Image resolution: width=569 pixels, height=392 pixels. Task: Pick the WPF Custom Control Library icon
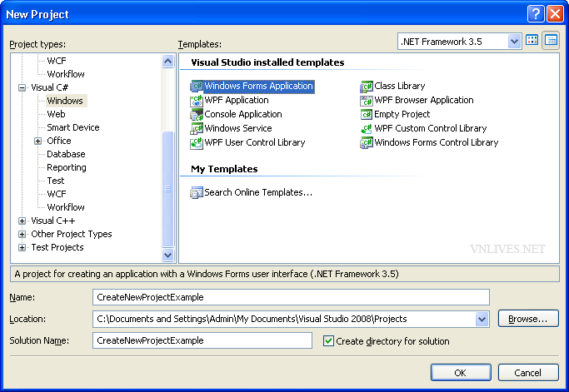tap(367, 129)
